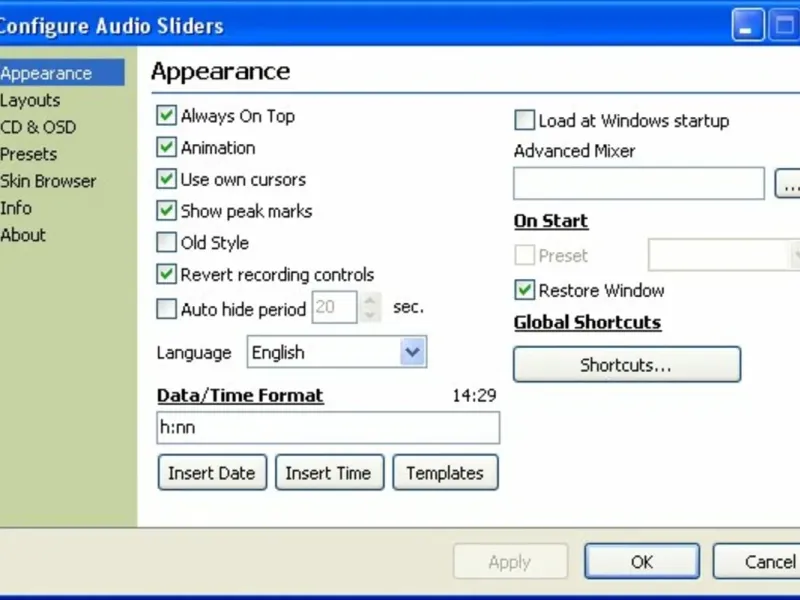
Task: Click the h:nn date/time format field
Action: [x=328, y=428]
